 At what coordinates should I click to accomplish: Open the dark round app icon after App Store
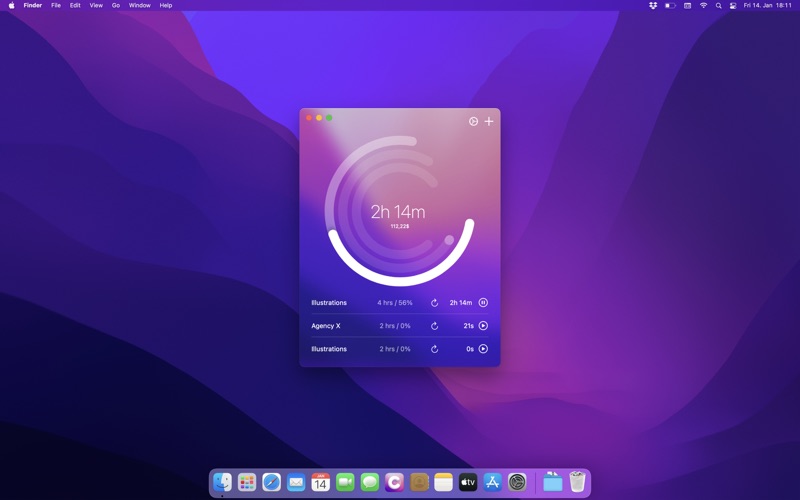(517, 482)
